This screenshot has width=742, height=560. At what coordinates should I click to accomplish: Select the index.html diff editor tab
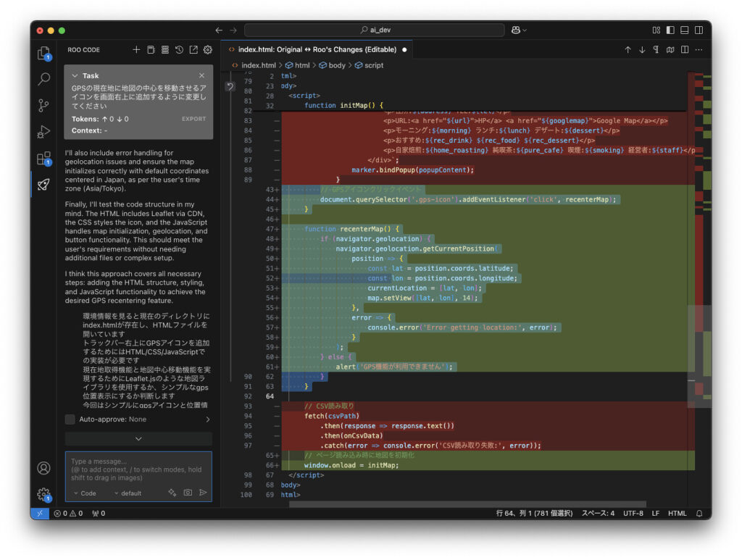[x=312, y=50]
